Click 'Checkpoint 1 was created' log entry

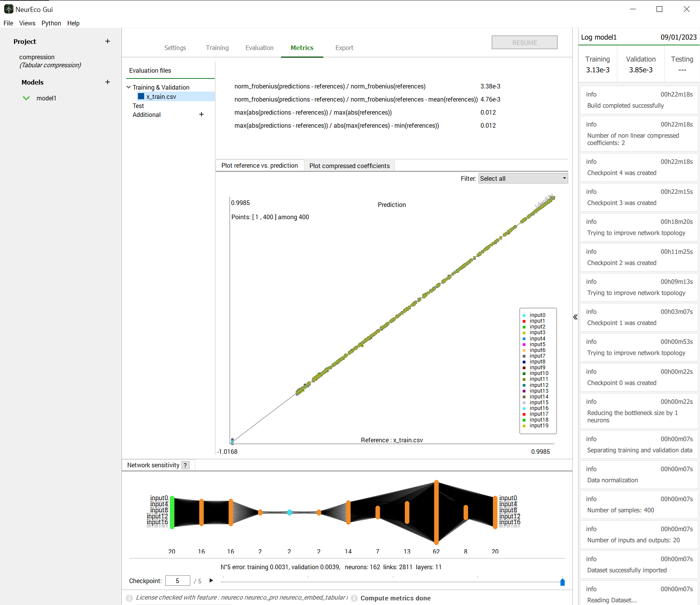click(639, 317)
